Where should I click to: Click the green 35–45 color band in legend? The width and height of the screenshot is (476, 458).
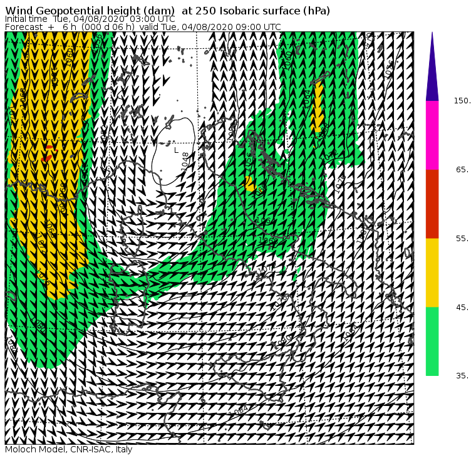tap(432, 341)
